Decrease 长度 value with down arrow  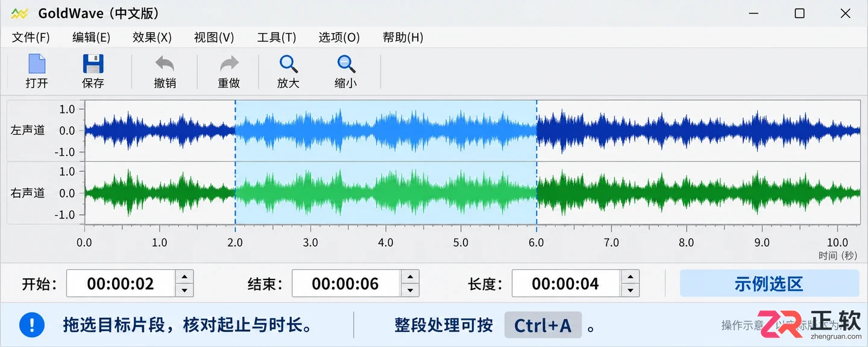tap(630, 290)
